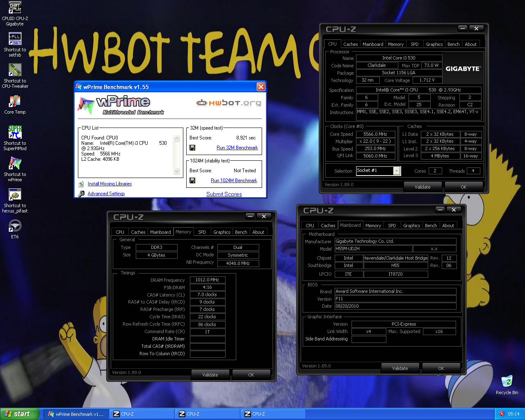This screenshot has width=525, height=420.
Task: Open the Core Temp desktop icon
Action: pos(15,101)
